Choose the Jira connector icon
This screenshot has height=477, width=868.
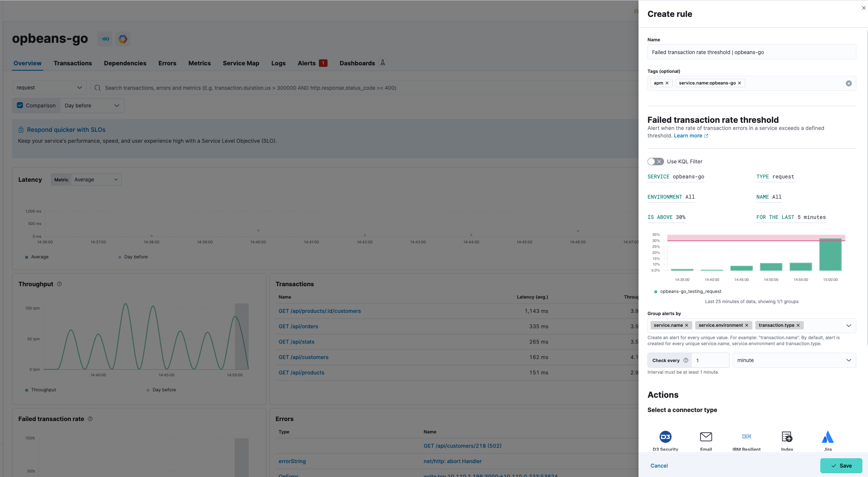coord(827,437)
